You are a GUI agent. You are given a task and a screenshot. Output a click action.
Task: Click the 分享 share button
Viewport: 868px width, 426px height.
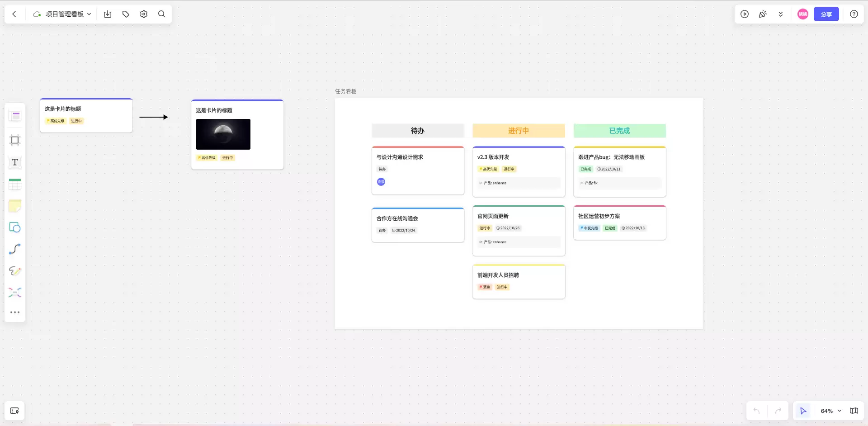pos(826,14)
